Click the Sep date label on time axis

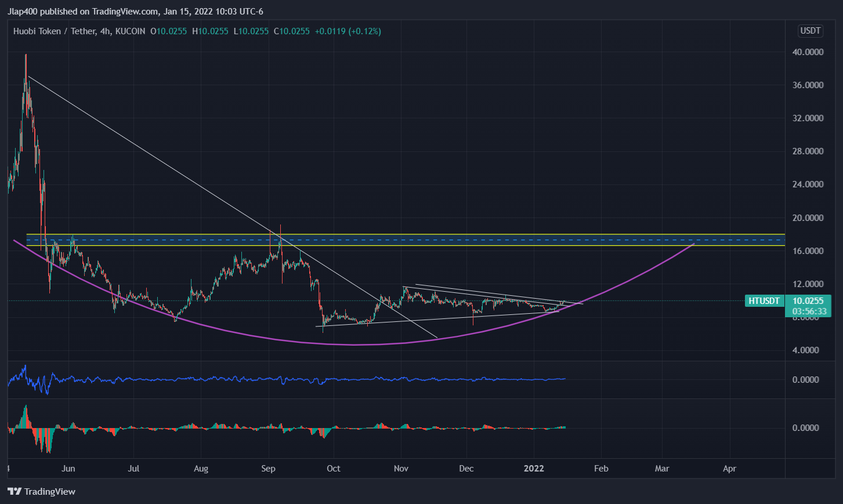[268, 468]
